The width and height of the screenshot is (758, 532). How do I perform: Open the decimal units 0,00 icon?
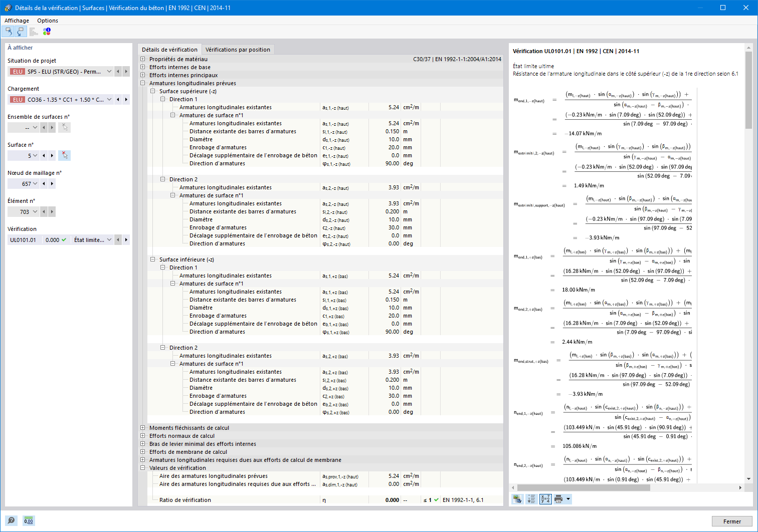(29, 521)
